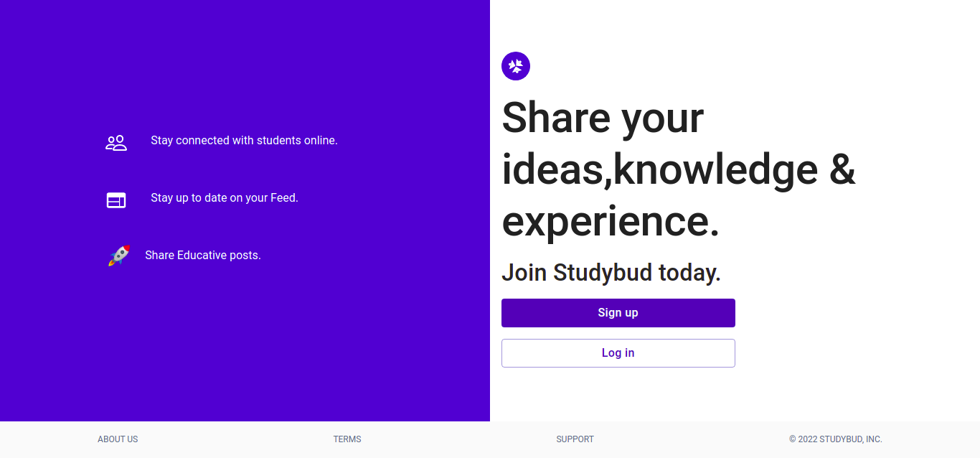Viewport: 980px width, 458px height.
Task: Click the word "experience." in the headline
Action: coord(610,221)
